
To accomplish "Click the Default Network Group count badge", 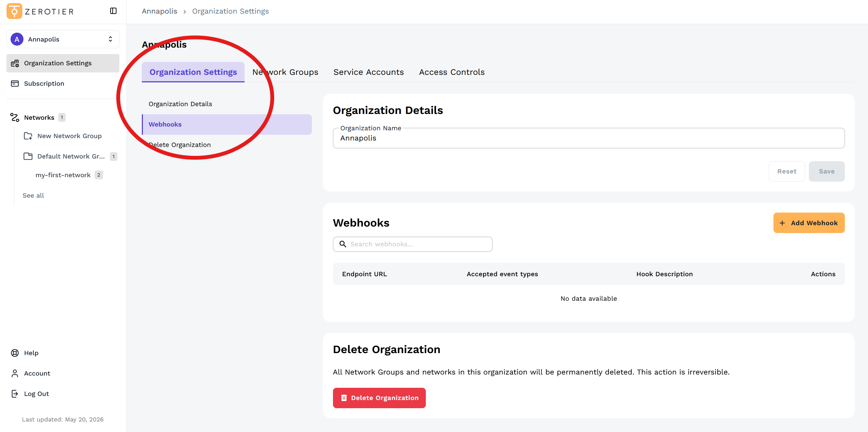I will 114,156.
